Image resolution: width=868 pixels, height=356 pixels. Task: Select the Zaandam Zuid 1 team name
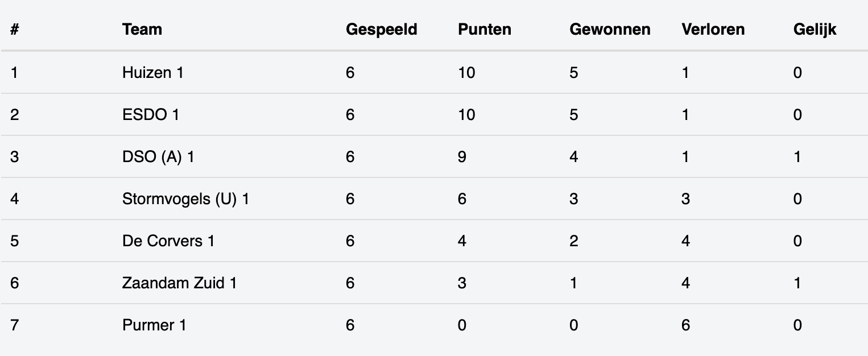point(179,283)
